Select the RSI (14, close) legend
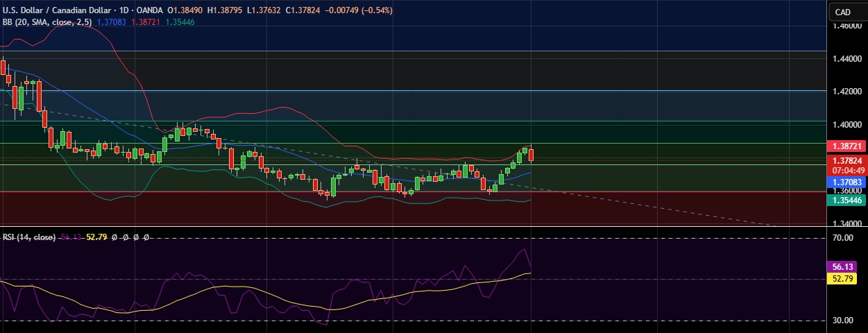This screenshot has width=868, height=333. point(28,237)
